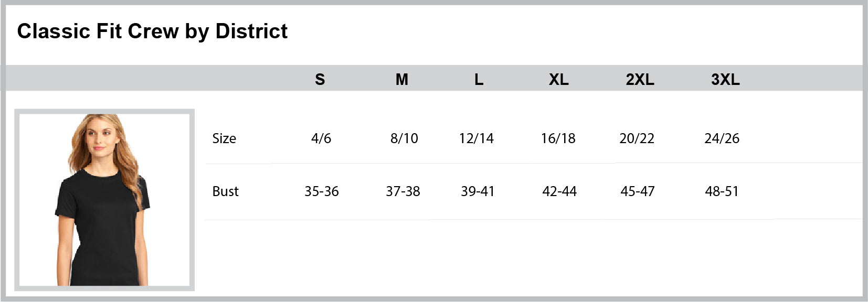
Task: Select the 2XL column header
Action: pos(640,80)
